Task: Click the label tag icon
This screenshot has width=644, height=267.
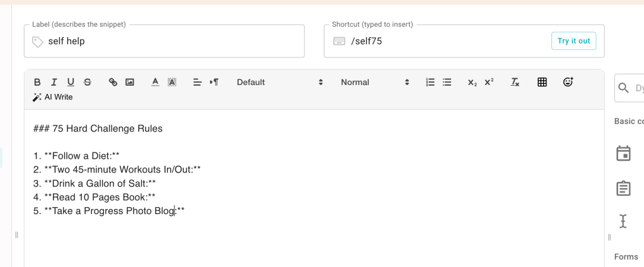Action: (x=38, y=42)
